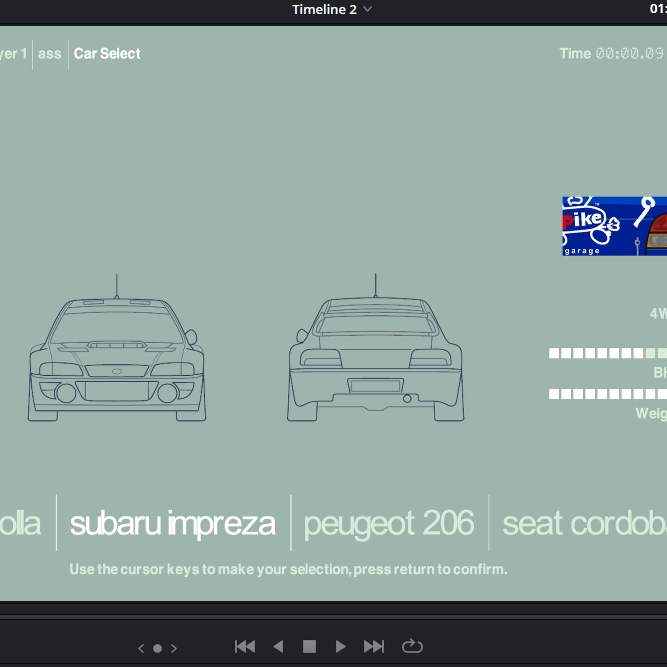Jump to first frame in transport controls
This screenshot has width=667, height=667.
coord(245,647)
